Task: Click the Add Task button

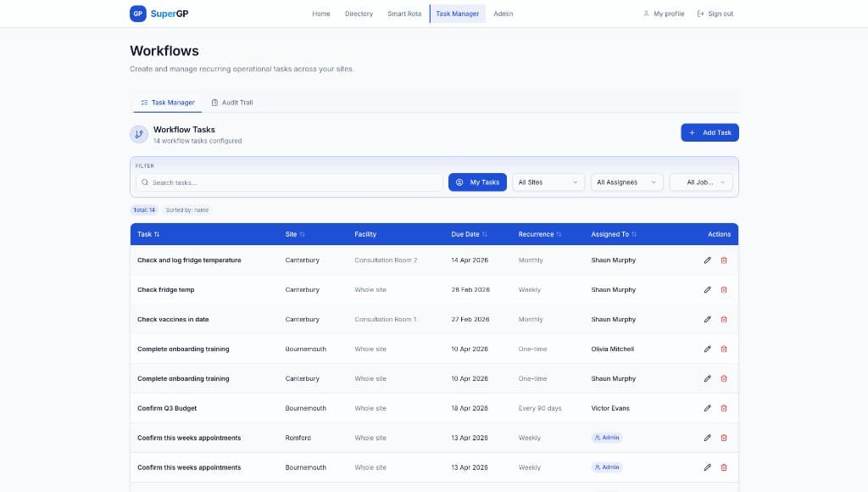Action: pos(709,132)
